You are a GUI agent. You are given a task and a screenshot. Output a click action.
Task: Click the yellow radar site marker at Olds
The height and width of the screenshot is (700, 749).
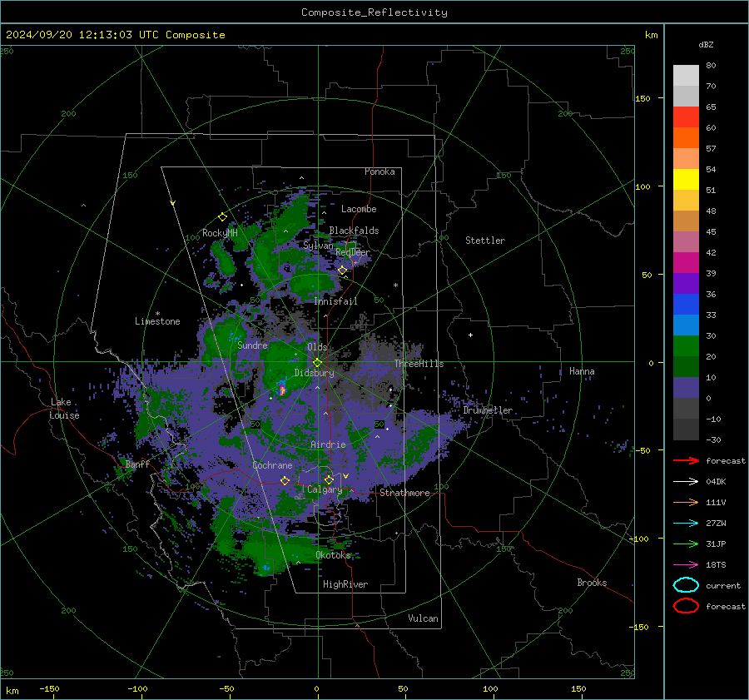tap(317, 362)
